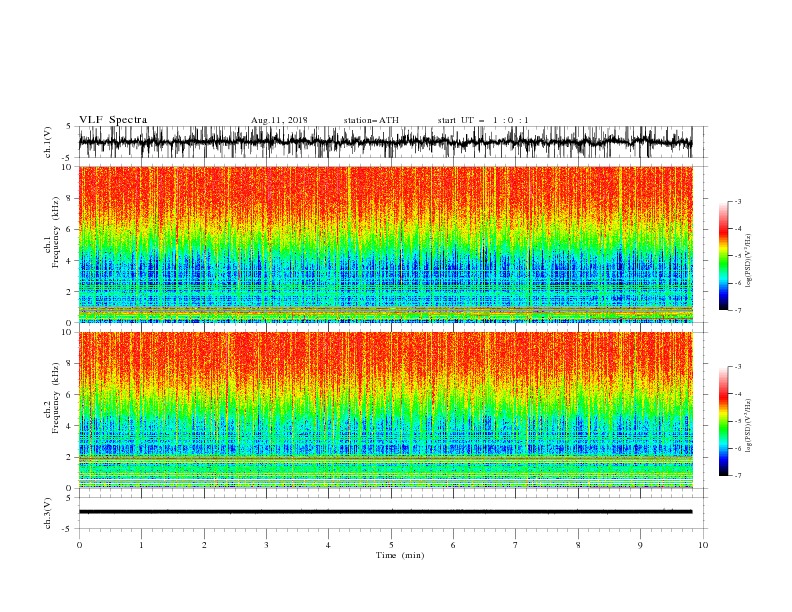Click the "Aug.11, 2018" date label
Viewport: 792px width, 612px height.
click(279, 120)
